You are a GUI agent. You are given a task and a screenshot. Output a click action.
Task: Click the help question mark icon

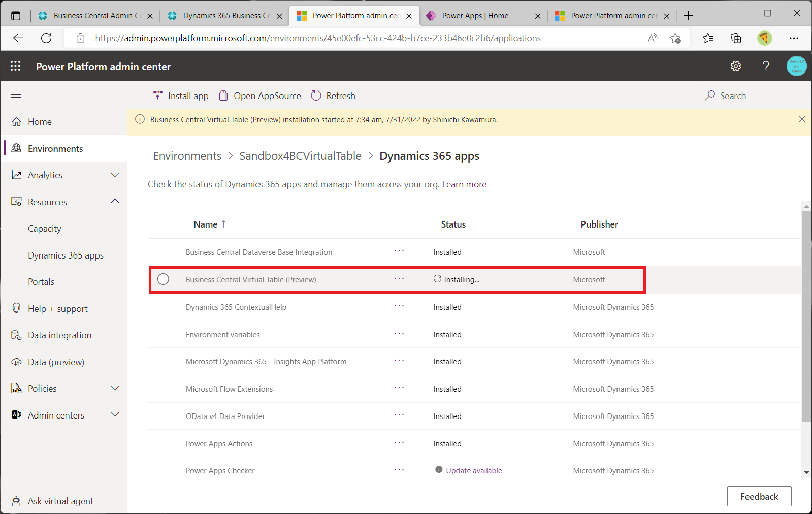[766, 66]
